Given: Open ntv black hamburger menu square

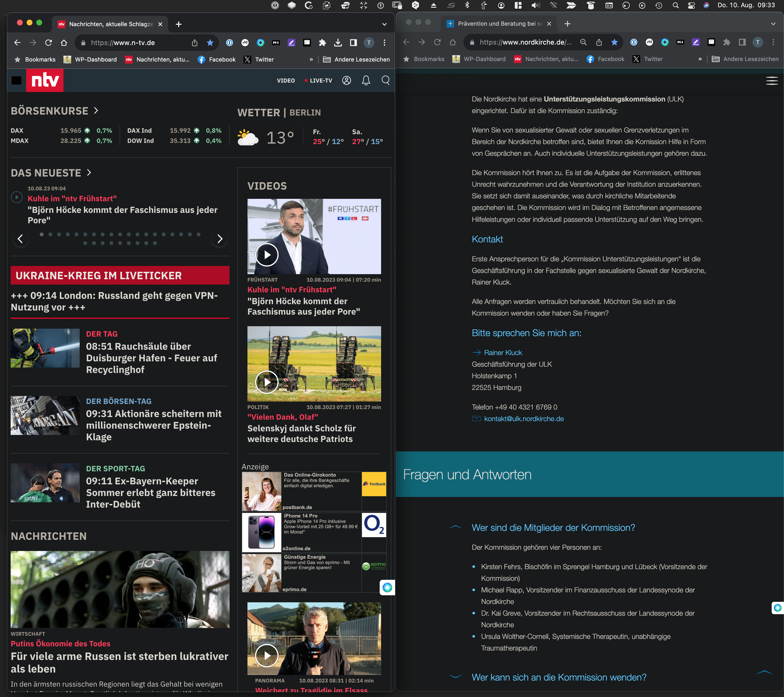Looking at the screenshot, I should click(x=16, y=80).
